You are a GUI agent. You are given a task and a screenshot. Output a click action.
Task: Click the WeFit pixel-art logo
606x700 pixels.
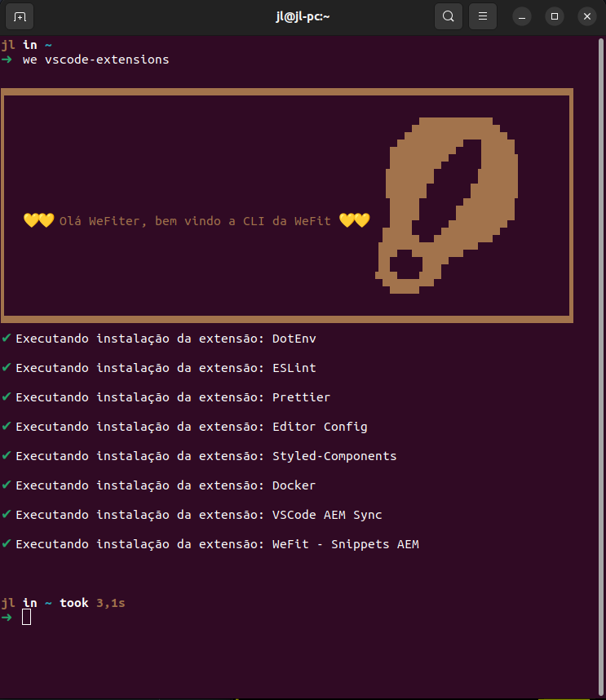(x=446, y=206)
